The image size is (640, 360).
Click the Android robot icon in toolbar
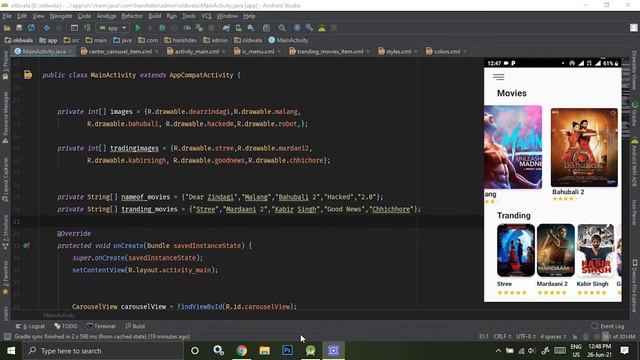(322, 28)
